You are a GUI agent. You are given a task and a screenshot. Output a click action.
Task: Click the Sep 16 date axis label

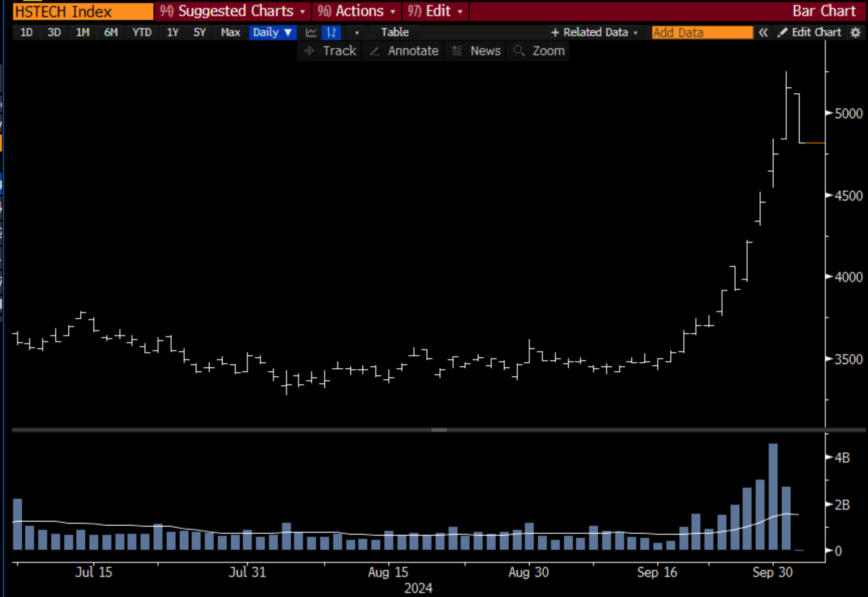657,572
